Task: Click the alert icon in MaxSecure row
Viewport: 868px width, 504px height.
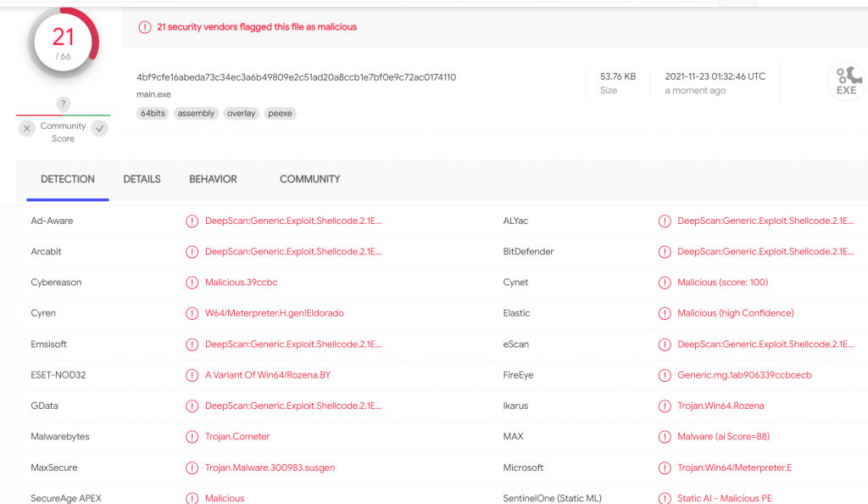Action: pos(192,468)
